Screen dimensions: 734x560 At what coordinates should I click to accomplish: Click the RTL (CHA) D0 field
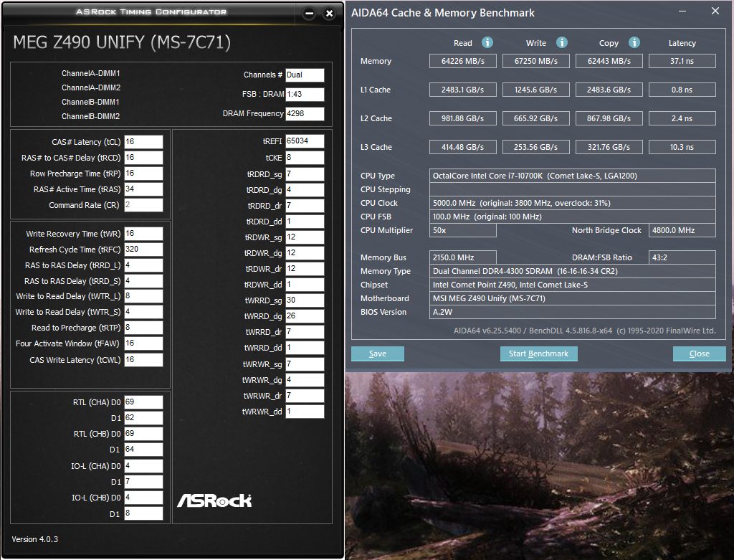(143, 402)
